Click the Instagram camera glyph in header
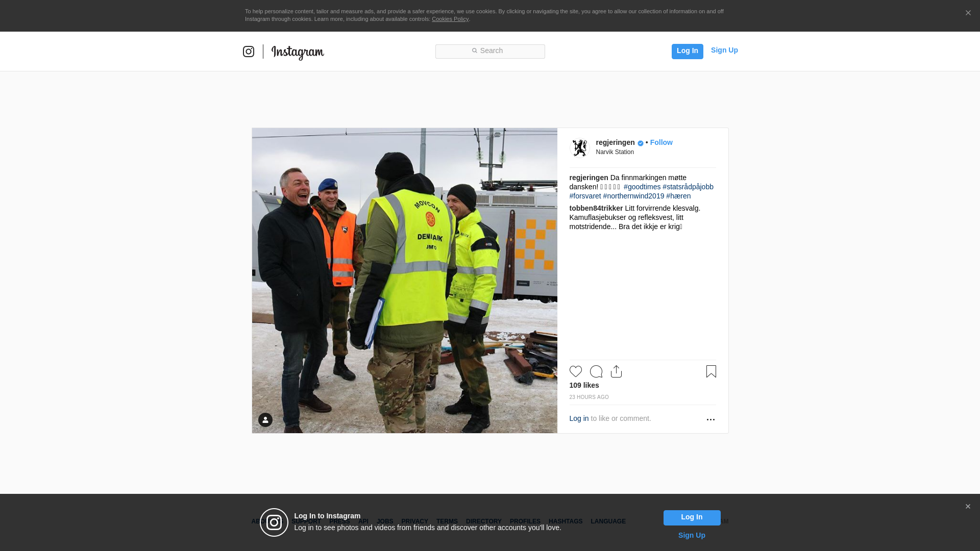This screenshot has width=980, height=551. pyautogui.click(x=249, y=52)
